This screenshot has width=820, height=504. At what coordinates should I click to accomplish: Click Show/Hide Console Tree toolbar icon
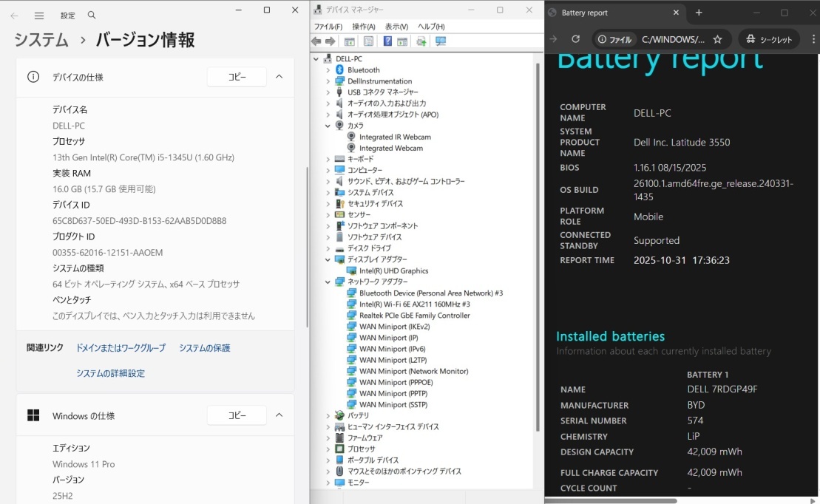[x=349, y=41]
